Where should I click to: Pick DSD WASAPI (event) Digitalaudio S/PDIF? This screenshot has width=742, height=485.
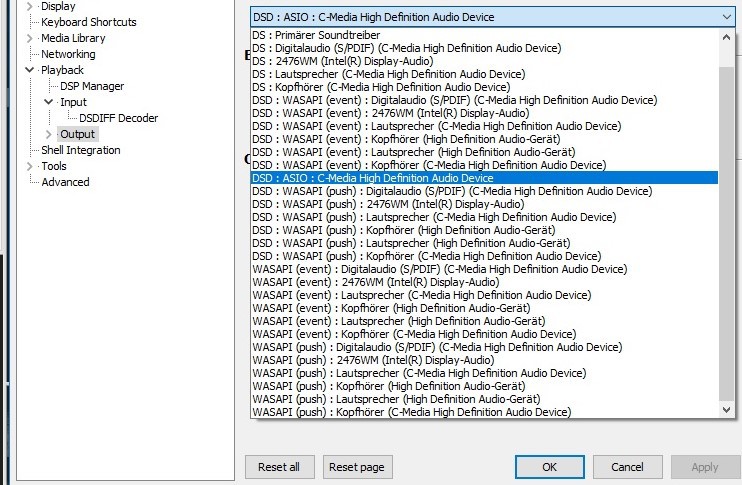[484, 100]
